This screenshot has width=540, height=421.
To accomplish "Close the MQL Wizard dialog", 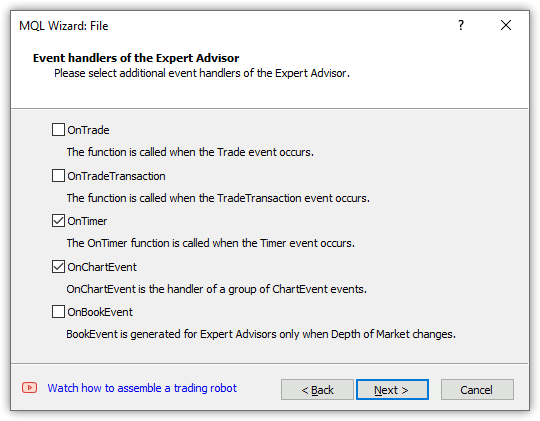I will 506,25.
